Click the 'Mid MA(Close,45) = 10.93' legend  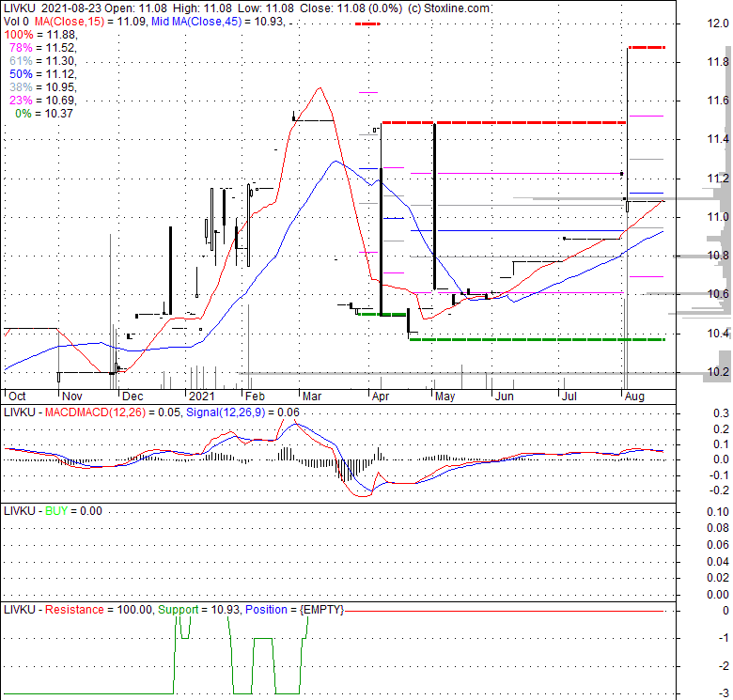217,22
